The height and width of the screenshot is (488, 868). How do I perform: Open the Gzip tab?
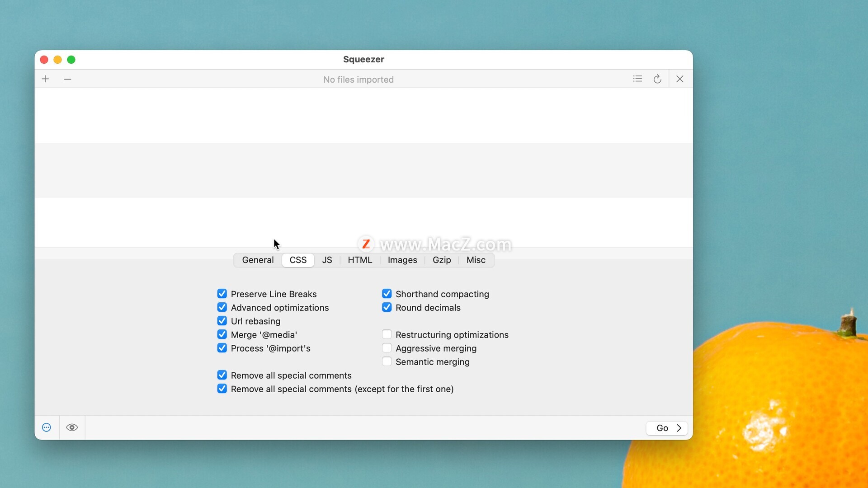442,260
